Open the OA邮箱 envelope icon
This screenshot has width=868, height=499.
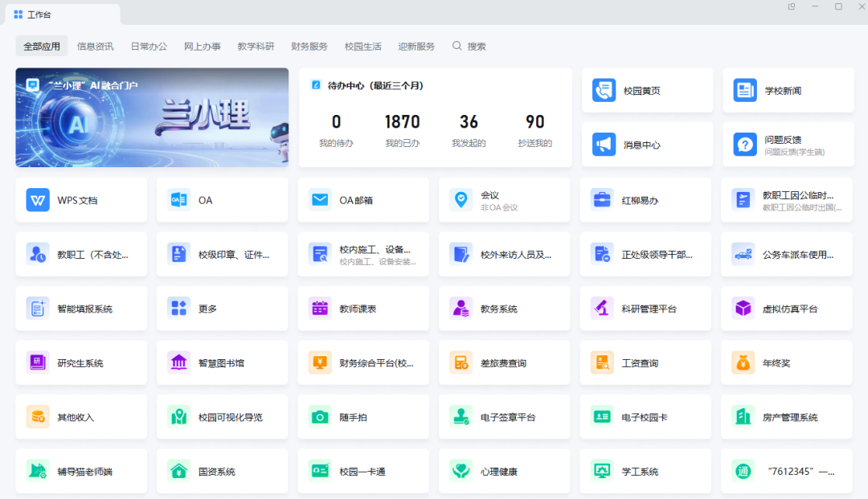[320, 200]
